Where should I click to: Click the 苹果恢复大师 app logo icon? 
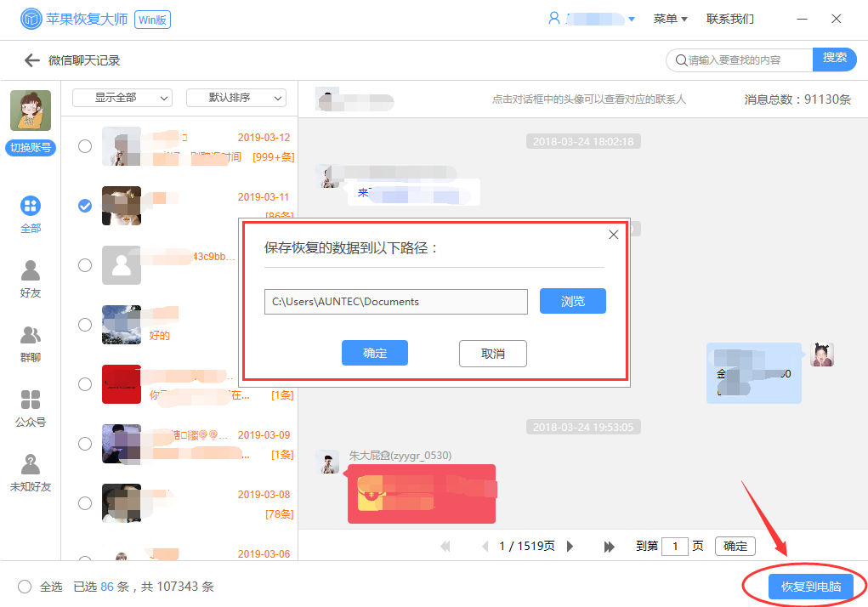tap(31, 19)
